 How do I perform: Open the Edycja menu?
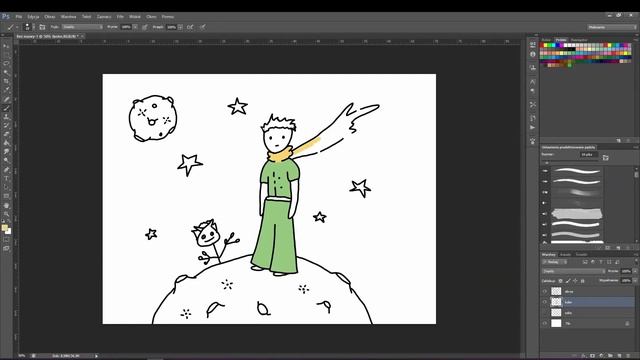pyautogui.click(x=33, y=17)
